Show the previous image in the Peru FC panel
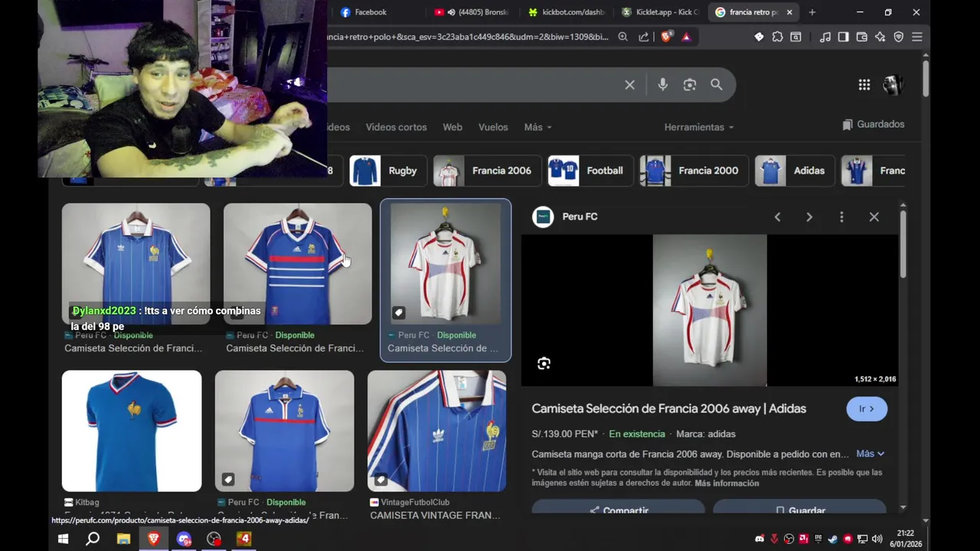Screen dimensions: 980x551 (777, 217)
